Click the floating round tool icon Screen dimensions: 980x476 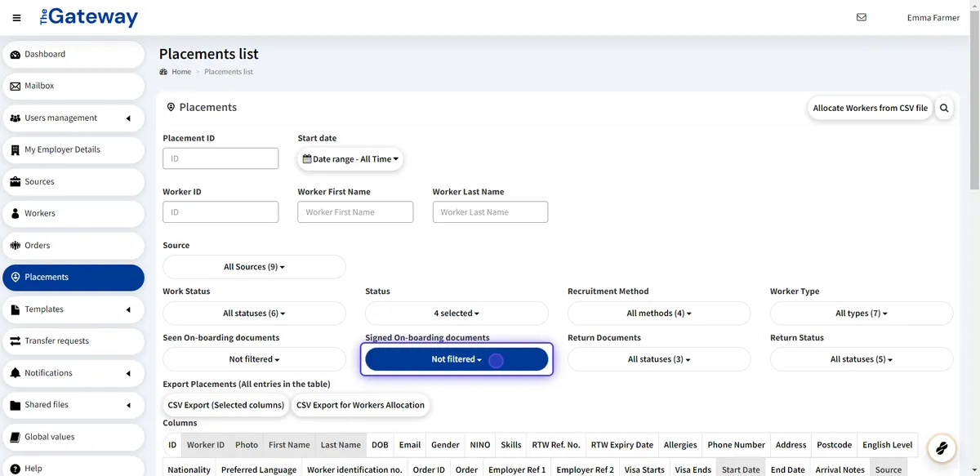coord(942,447)
